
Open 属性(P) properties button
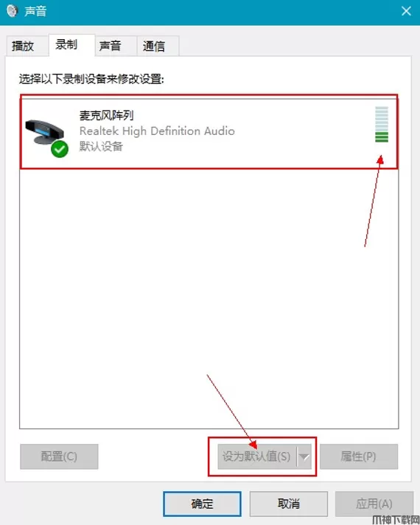pyautogui.click(x=359, y=456)
